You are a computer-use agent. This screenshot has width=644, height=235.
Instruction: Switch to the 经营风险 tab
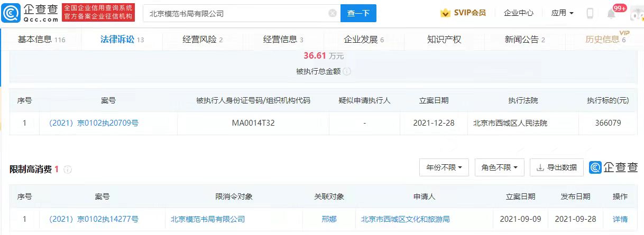203,40
